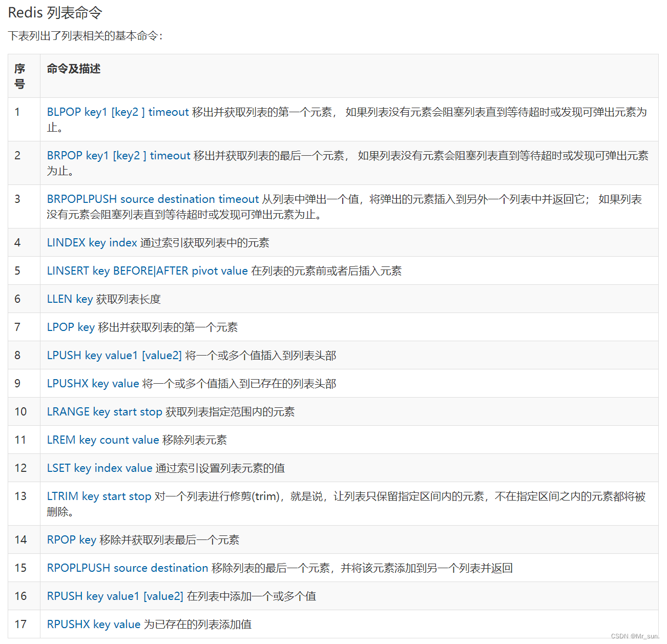Image resolution: width=667 pixels, height=644 pixels.
Task: Open the BRPOP key1 [key2] timeout link
Action: pos(118,156)
